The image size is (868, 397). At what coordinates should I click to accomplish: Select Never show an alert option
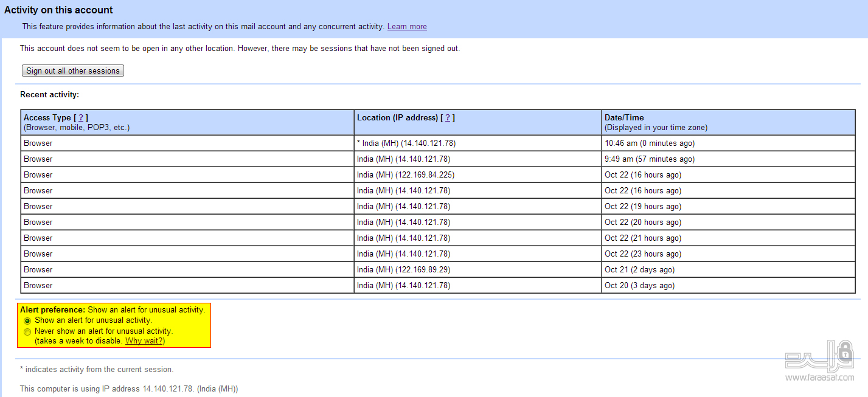point(27,332)
